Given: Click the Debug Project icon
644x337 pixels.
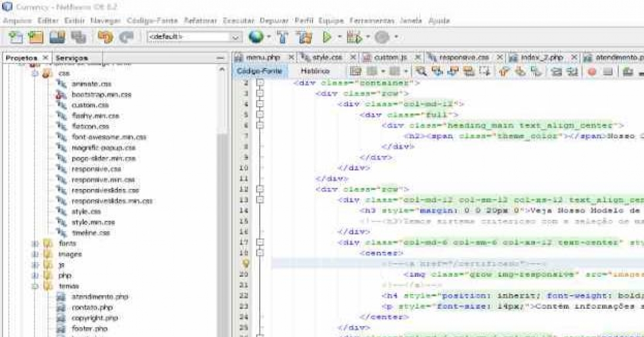Looking at the screenshot, I should pyautogui.click(x=354, y=37).
